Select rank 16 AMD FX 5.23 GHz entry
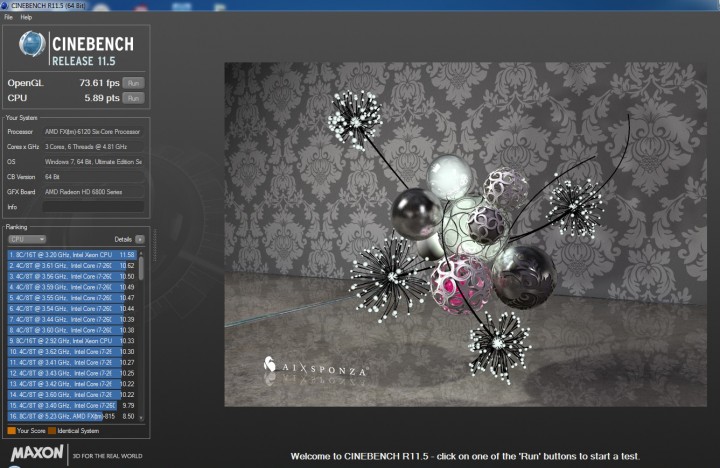 [x=70, y=416]
